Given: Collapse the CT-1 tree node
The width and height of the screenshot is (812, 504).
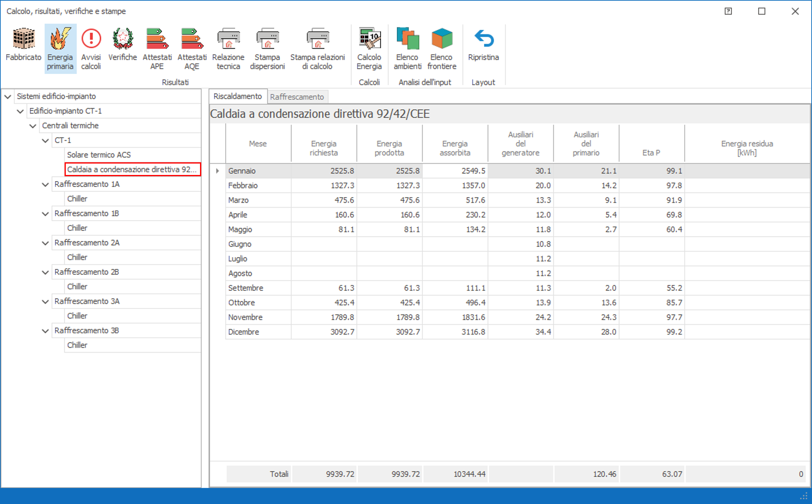Looking at the screenshot, I should [45, 141].
